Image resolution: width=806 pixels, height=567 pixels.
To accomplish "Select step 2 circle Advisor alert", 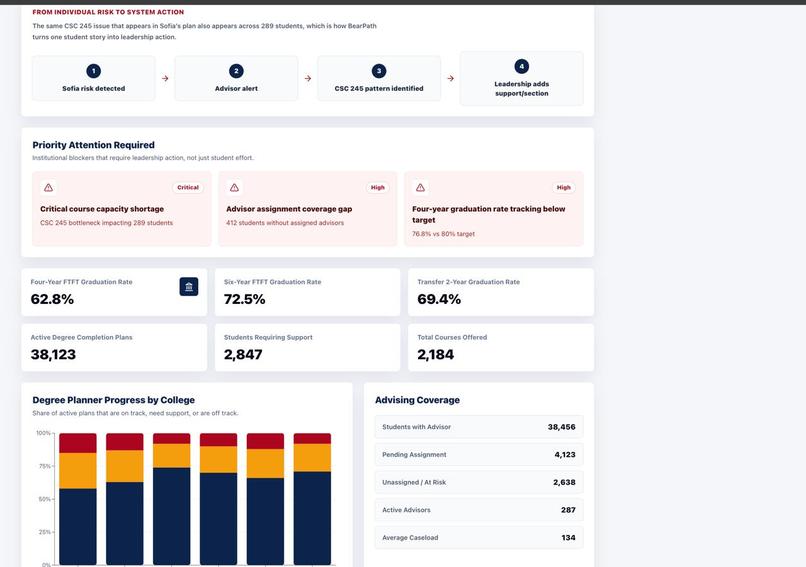I will click(x=236, y=71).
